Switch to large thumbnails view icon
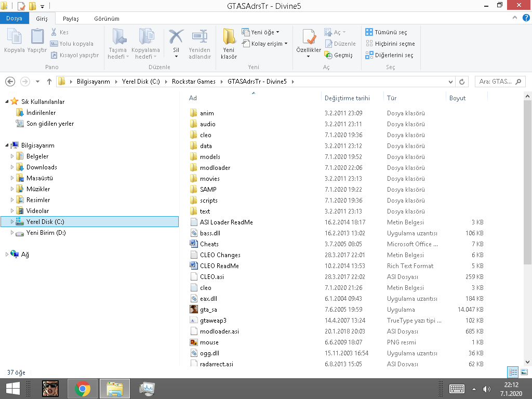The image size is (532, 399). click(524, 372)
